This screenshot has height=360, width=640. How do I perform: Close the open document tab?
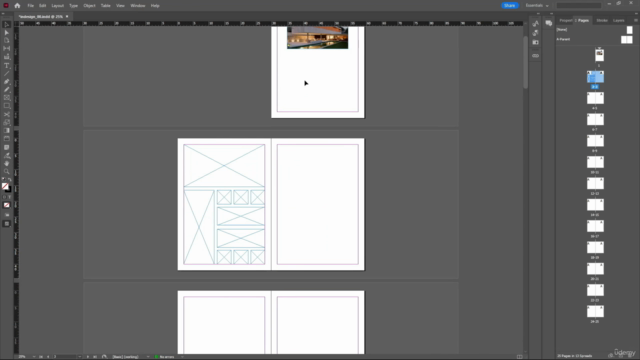click(67, 17)
